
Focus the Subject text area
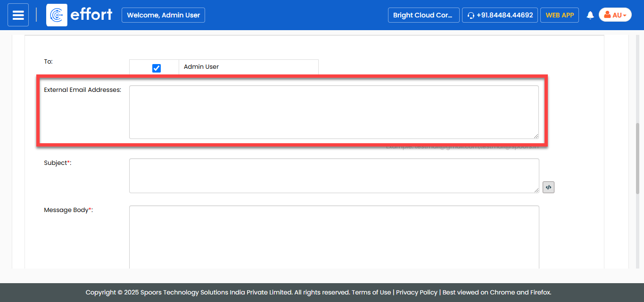click(x=333, y=175)
